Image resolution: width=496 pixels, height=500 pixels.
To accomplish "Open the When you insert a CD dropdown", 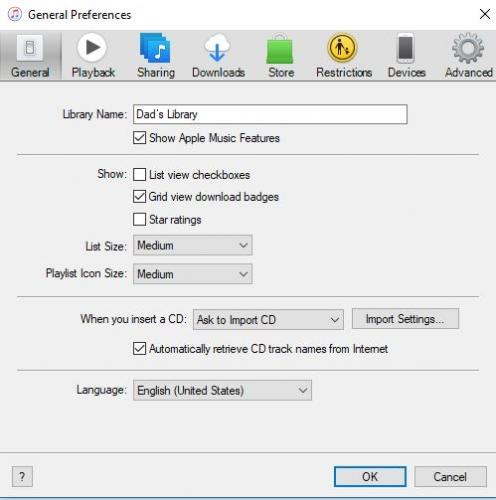I will click(x=268, y=320).
